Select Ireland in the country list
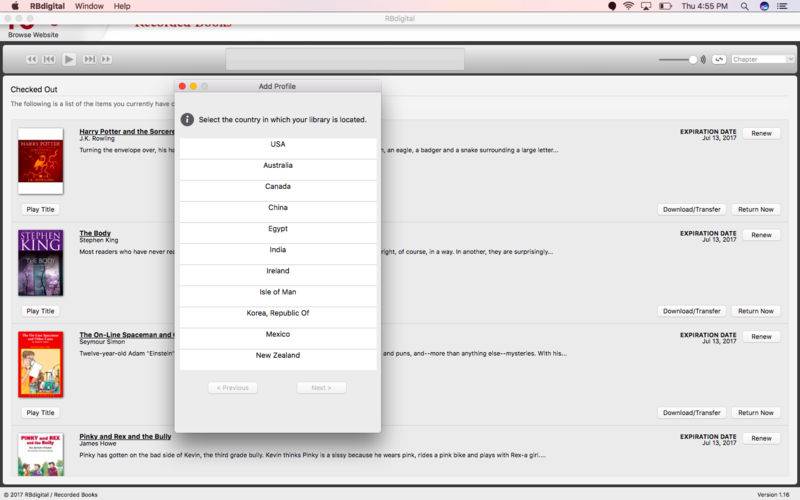800x500 pixels. (278, 274)
